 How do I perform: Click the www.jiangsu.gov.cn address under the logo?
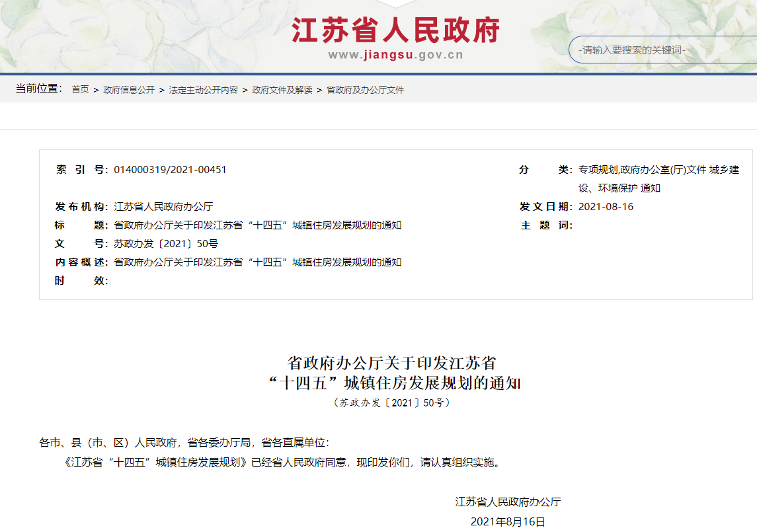[x=397, y=56]
